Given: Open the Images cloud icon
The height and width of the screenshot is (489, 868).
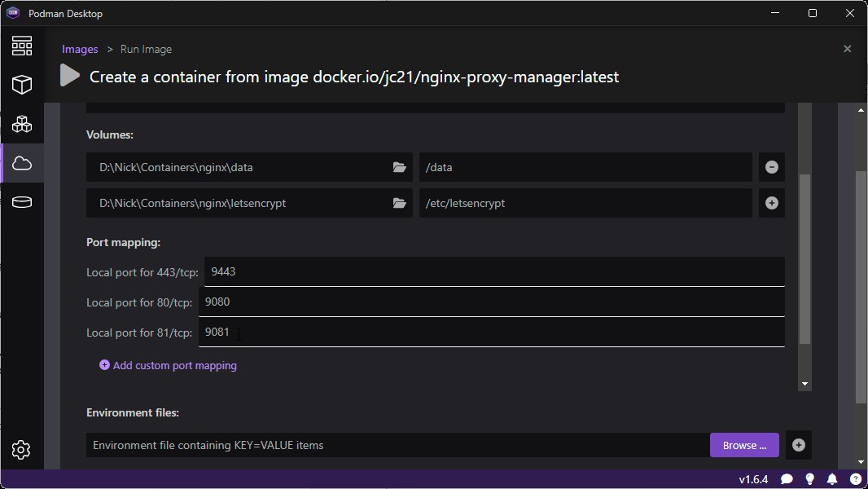Looking at the screenshot, I should point(22,163).
